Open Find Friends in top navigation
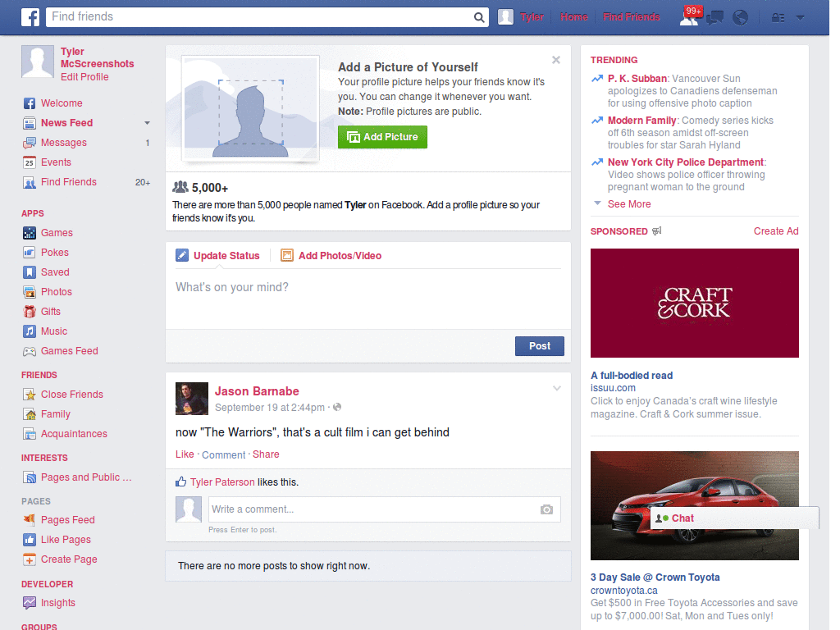This screenshot has height=630, width=840. coord(632,17)
